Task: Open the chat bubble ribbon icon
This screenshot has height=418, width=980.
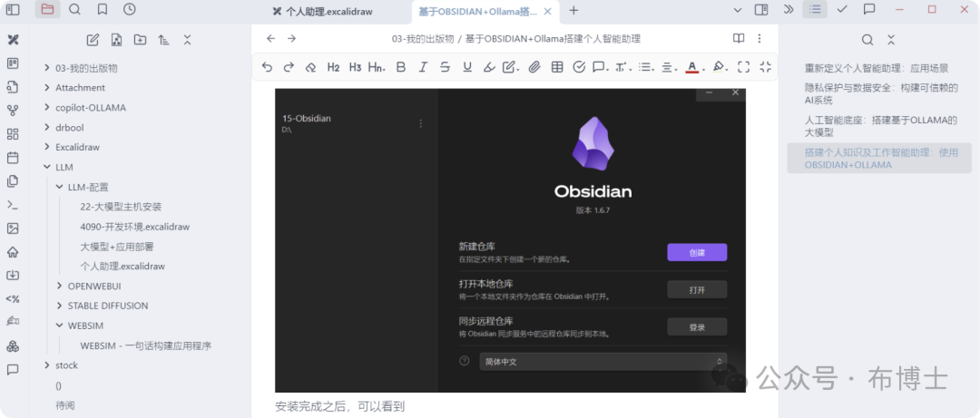Action: [x=13, y=369]
